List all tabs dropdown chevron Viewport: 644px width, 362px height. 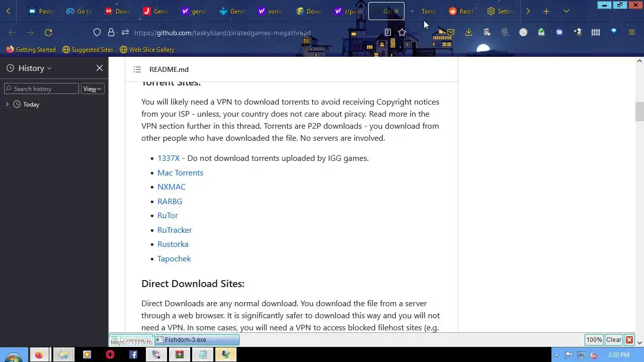click(x=567, y=11)
